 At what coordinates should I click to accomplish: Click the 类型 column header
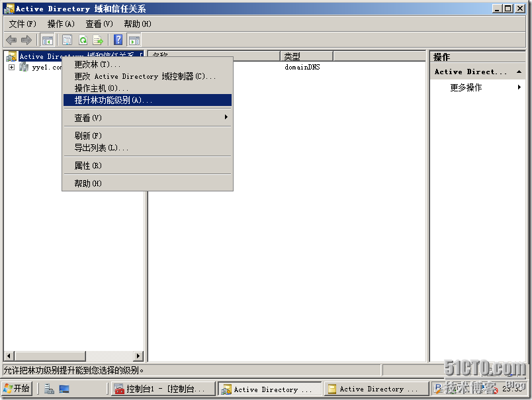307,56
